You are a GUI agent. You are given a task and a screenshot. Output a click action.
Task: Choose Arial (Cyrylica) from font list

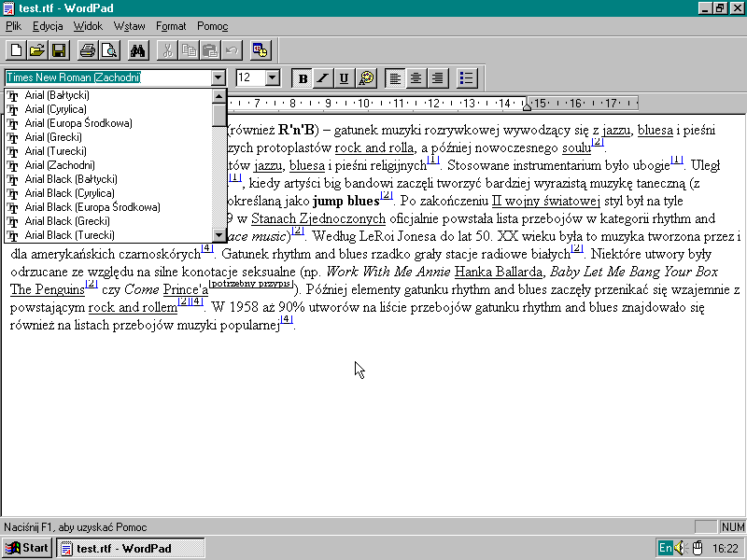point(108,109)
